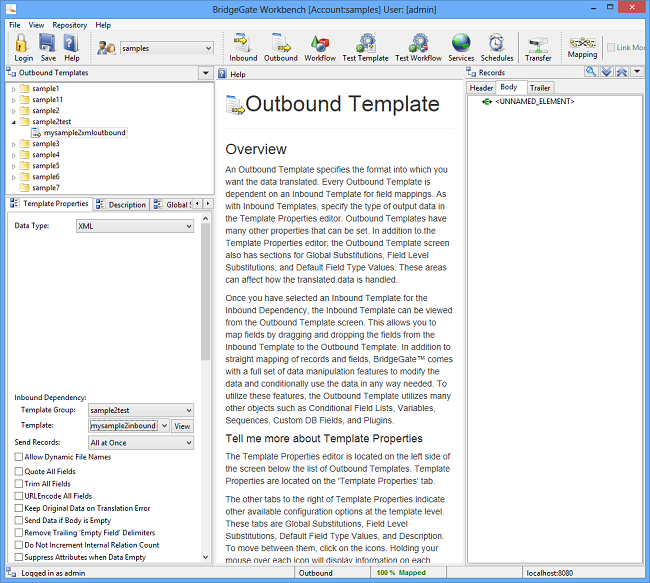Click the collapse-all double up arrow in Records
Viewport: 650px width, 583px height.
point(621,72)
